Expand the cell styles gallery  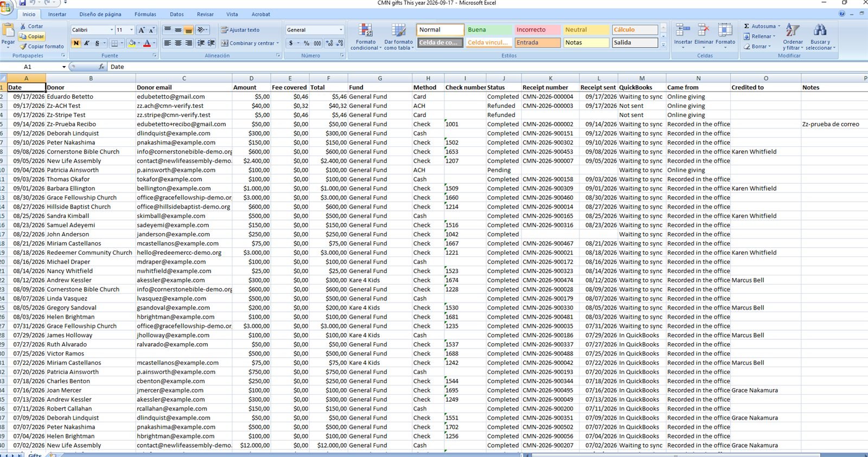(x=663, y=46)
